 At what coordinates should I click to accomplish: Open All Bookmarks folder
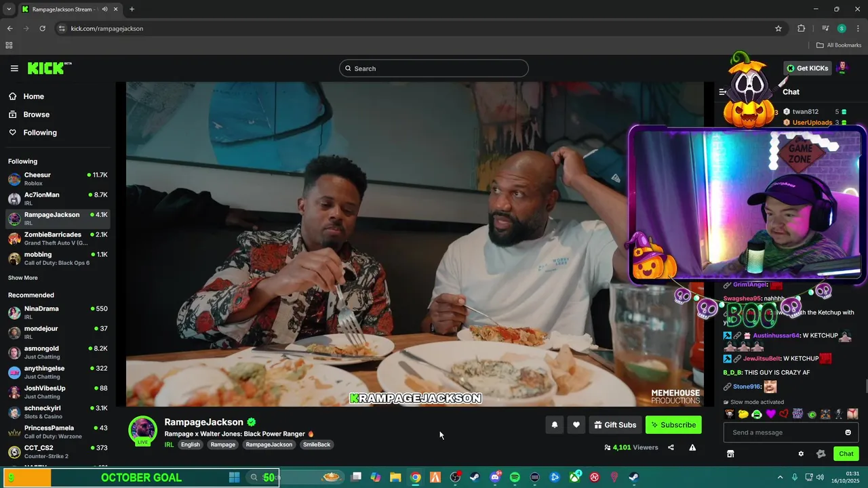tap(839, 45)
